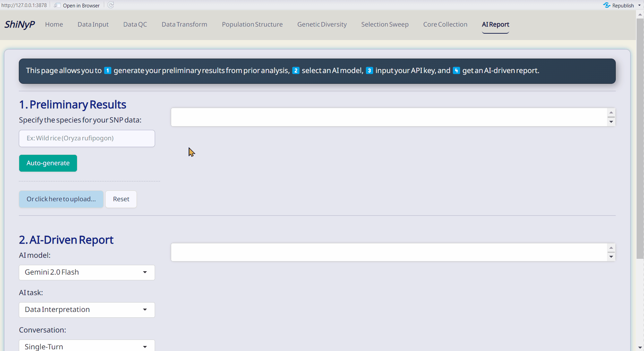644x351 pixels.
Task: Click the 'AI model:' label
Action: tap(35, 255)
